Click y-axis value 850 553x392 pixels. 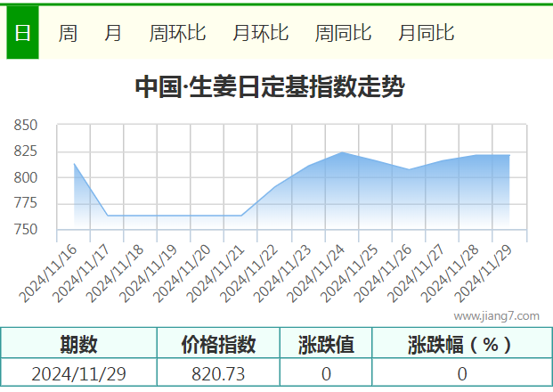tap(26, 126)
